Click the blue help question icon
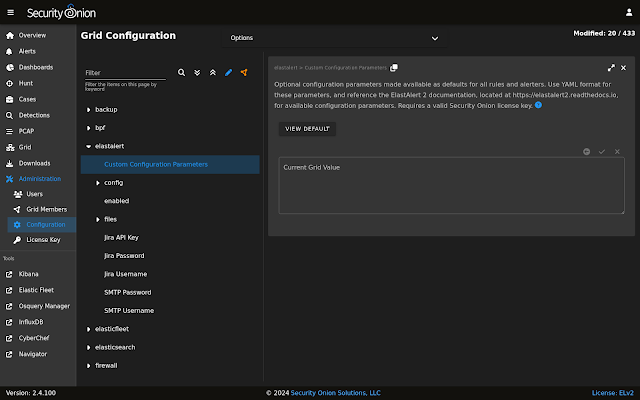The width and height of the screenshot is (640, 400). tap(538, 105)
